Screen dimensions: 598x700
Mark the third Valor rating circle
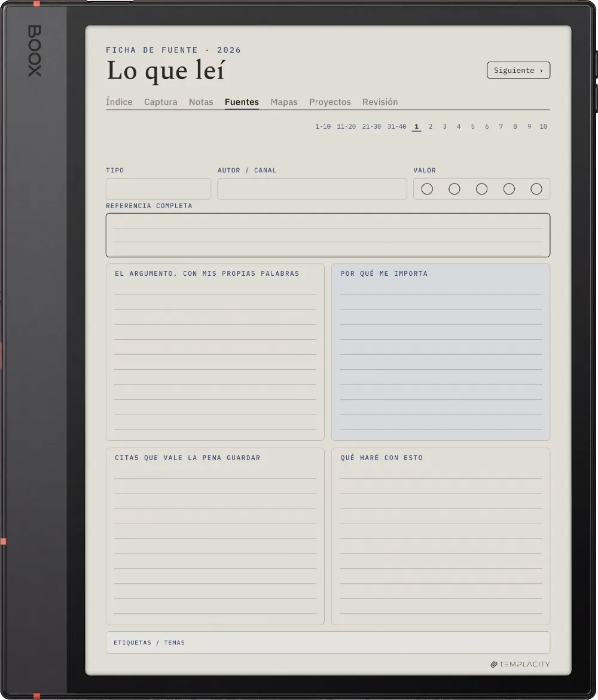pyautogui.click(x=481, y=189)
